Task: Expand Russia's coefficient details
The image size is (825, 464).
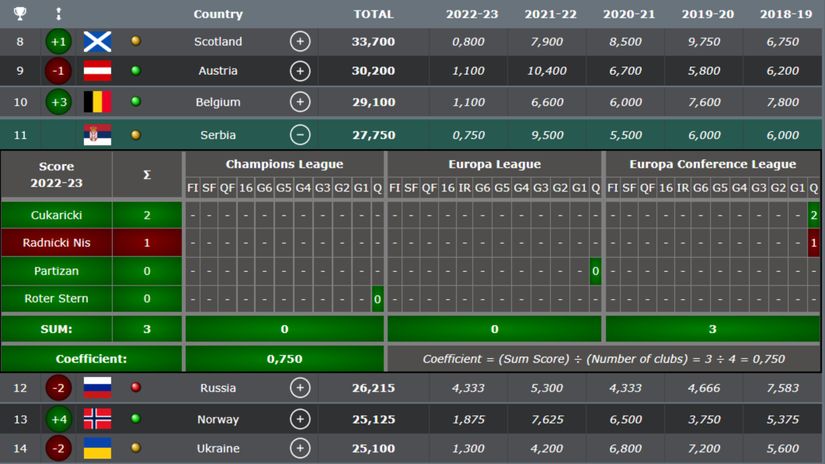Action: coord(300,388)
